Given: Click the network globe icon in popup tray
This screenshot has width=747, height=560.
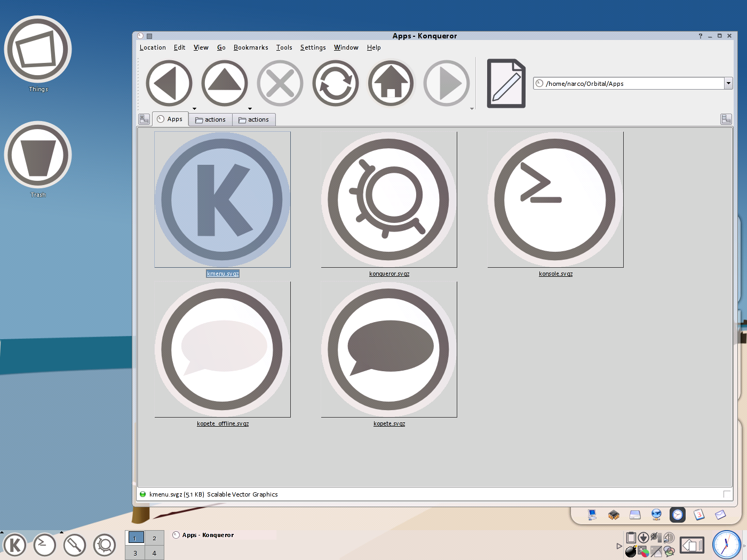Looking at the screenshot, I should [656, 515].
